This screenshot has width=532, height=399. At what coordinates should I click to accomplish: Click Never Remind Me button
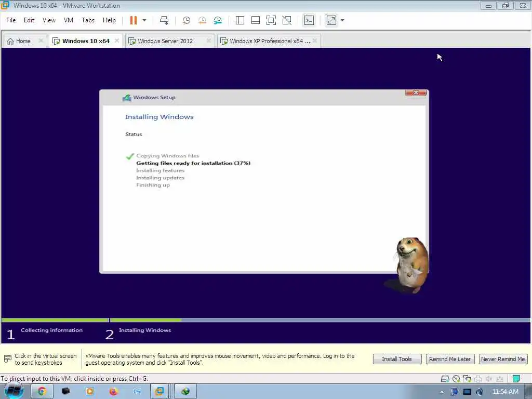click(503, 359)
